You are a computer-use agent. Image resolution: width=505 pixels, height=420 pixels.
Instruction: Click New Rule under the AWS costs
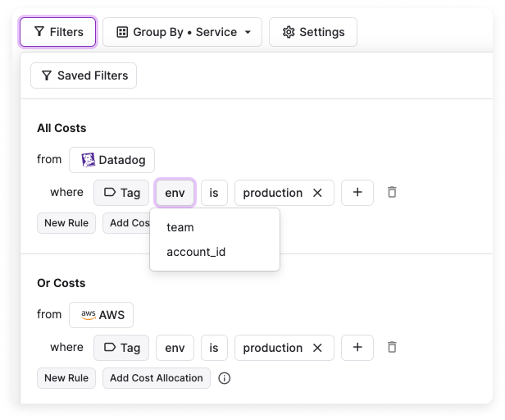[x=66, y=378]
